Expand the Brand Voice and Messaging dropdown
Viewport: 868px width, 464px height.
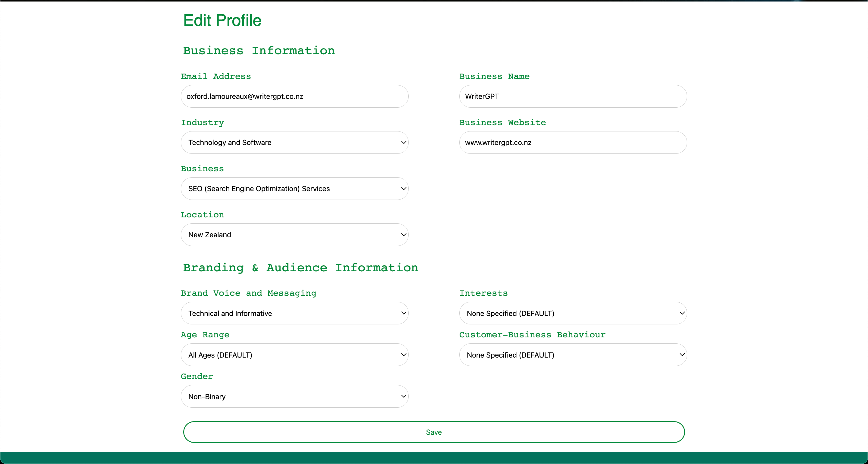(294, 313)
